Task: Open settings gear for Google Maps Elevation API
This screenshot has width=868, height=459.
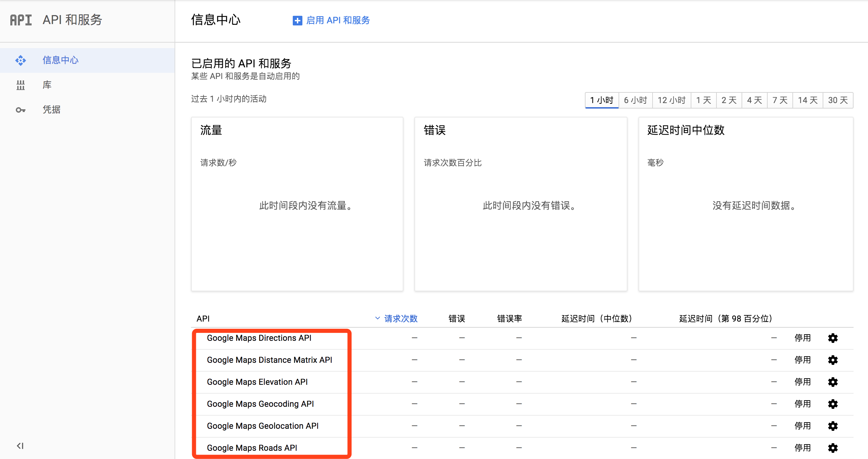Action: tap(833, 382)
